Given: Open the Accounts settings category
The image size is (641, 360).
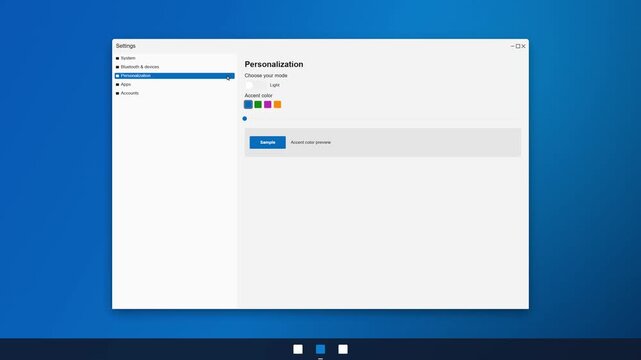Looking at the screenshot, I should pyautogui.click(x=175, y=93).
